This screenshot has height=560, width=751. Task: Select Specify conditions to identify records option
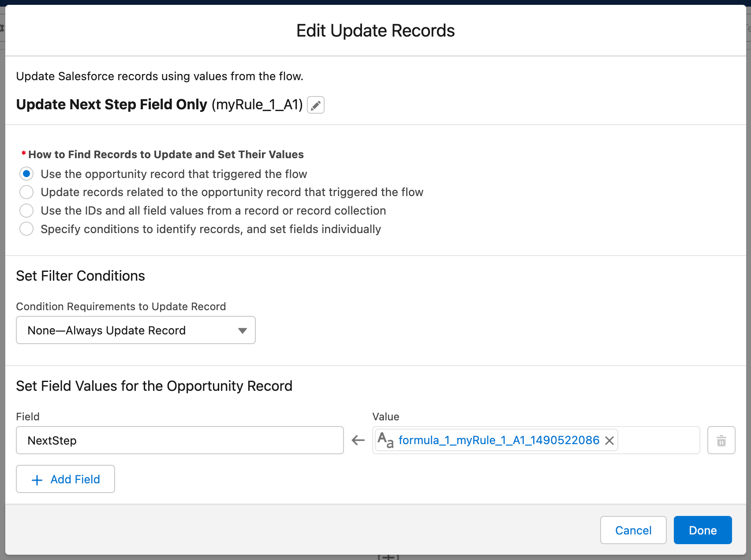(26, 229)
